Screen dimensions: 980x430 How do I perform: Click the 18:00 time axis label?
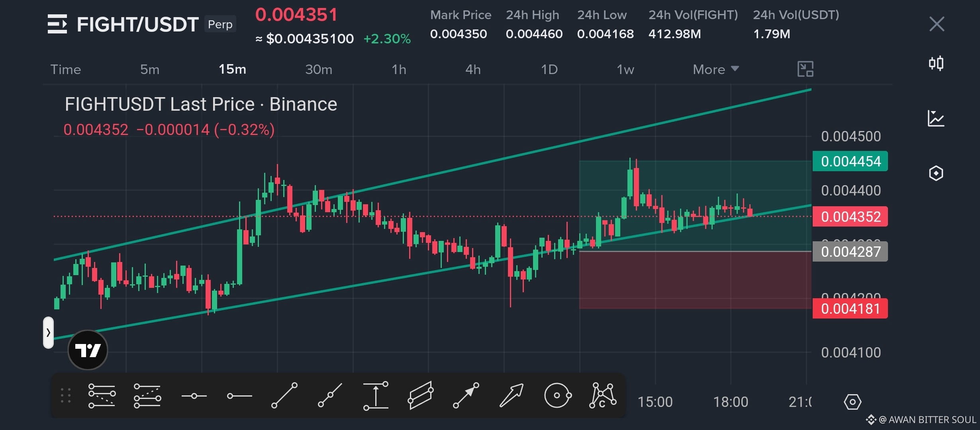[x=731, y=402]
